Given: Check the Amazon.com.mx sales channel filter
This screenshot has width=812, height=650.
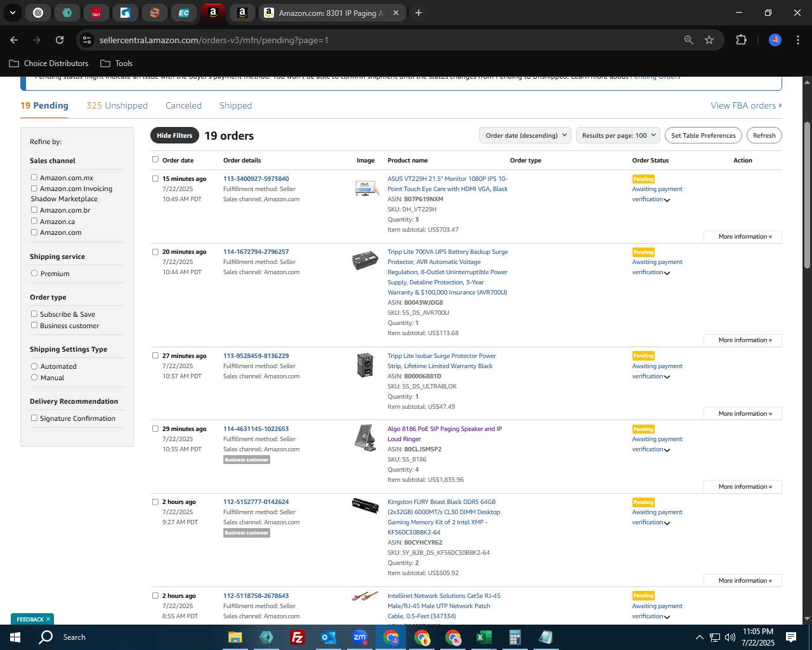Looking at the screenshot, I should [x=34, y=177].
